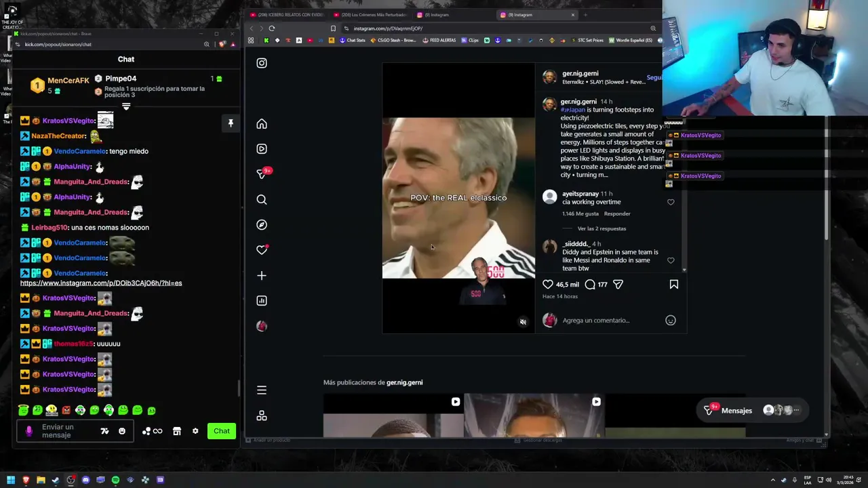Open the Explore compass icon
This screenshot has height=488, width=868.
point(262,225)
